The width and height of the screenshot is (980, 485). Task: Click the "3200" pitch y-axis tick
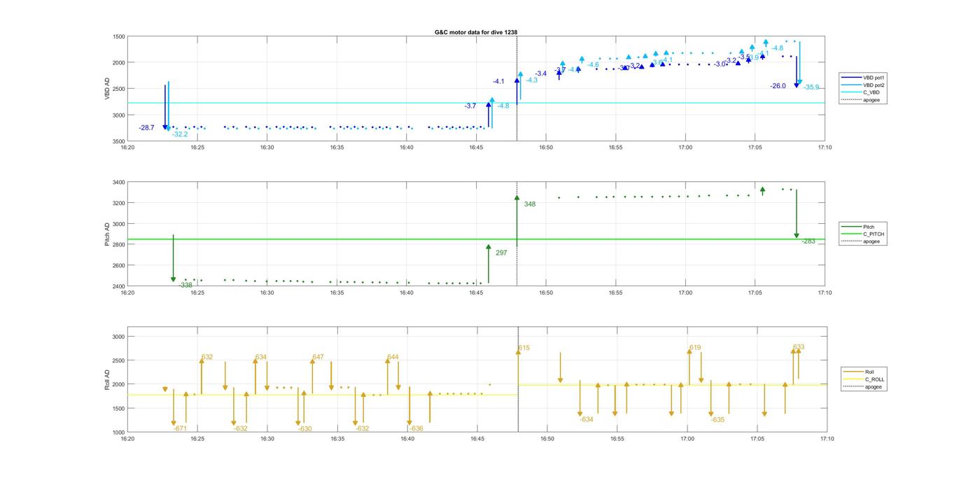[118, 204]
